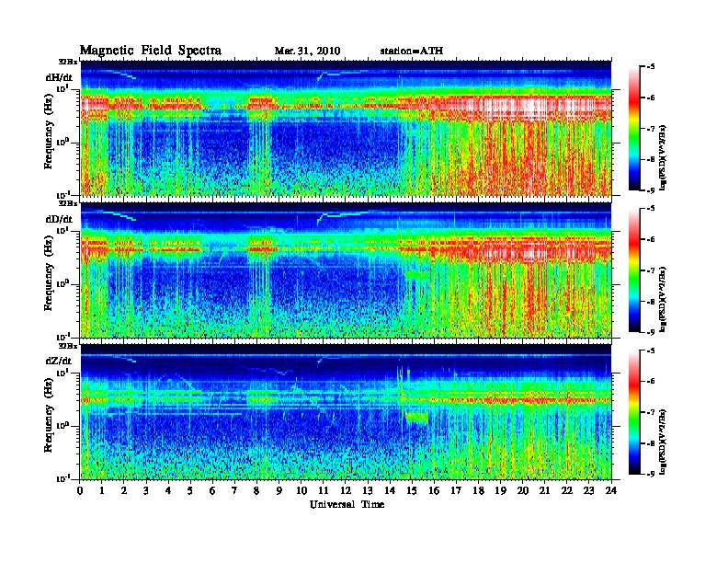Click hour '22' on the Universal Time axis
Screen dimensions: 728x563
pyautogui.click(x=567, y=491)
